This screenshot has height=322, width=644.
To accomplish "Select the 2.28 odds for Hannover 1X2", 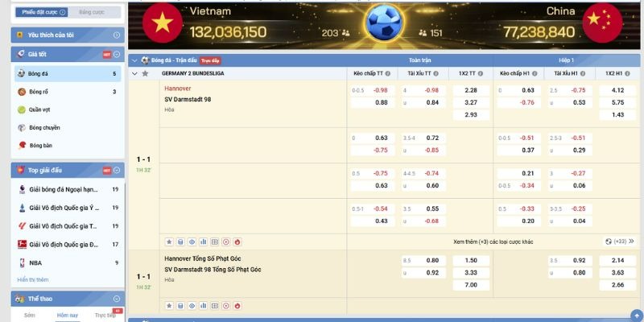I will [471, 90].
